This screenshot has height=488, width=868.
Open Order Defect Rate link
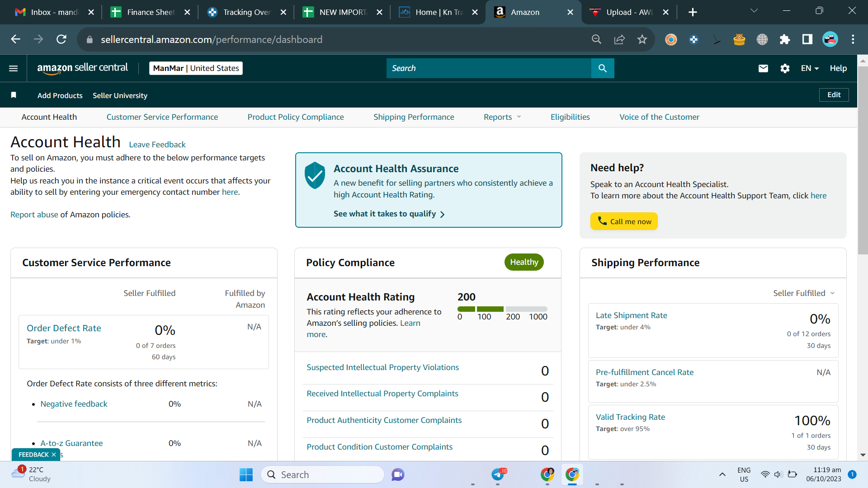(x=64, y=328)
